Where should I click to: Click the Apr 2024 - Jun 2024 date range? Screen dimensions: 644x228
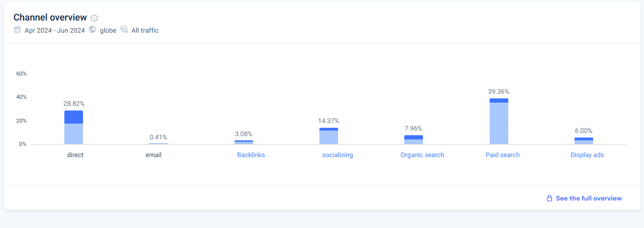pyautogui.click(x=55, y=30)
